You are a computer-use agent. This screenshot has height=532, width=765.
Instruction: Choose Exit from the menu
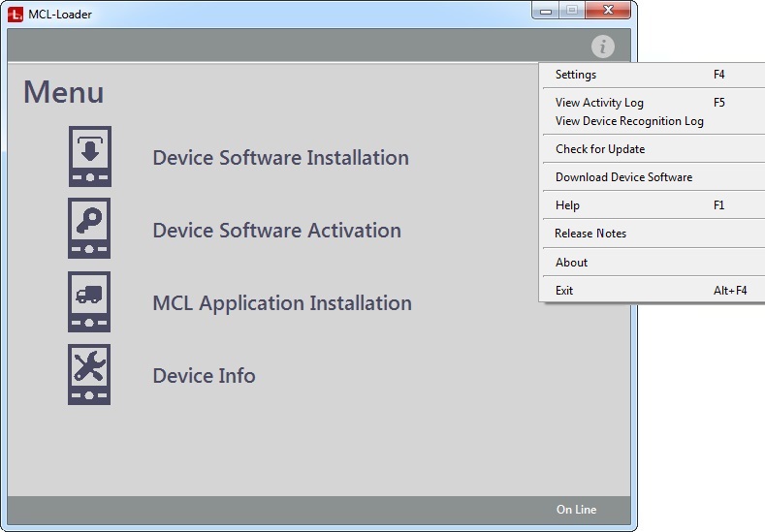[653, 291]
